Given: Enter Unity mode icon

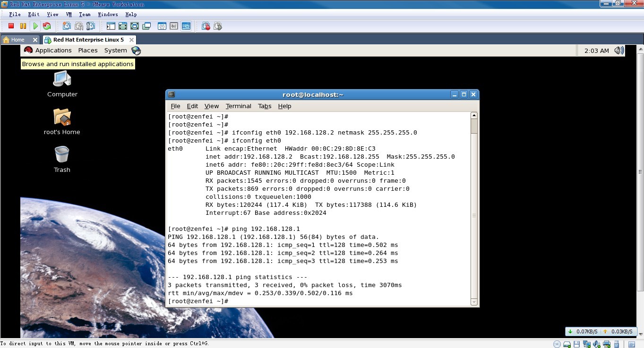Looking at the screenshot, I should [146, 26].
